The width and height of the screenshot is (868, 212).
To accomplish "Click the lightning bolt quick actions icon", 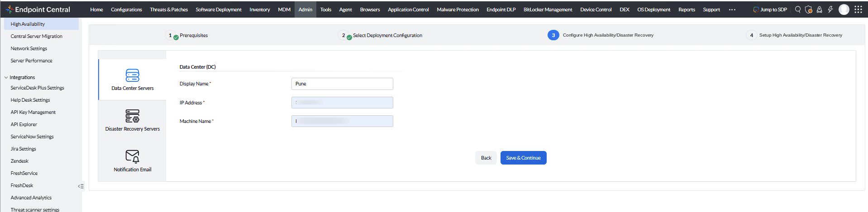I will click(830, 9).
